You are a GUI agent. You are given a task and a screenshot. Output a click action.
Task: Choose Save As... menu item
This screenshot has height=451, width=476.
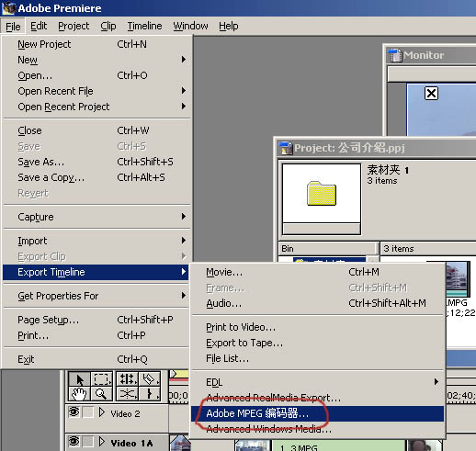(96, 162)
